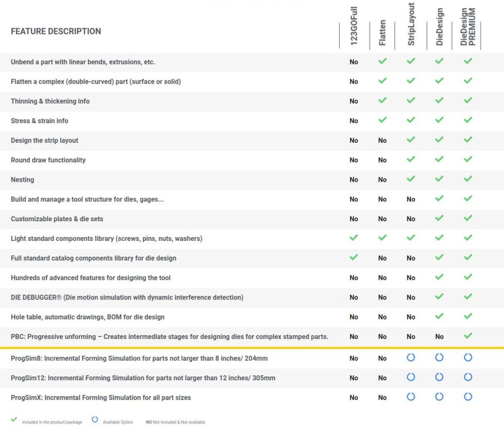Click the StripLayout circle icon for ProgSim8

coord(411,357)
